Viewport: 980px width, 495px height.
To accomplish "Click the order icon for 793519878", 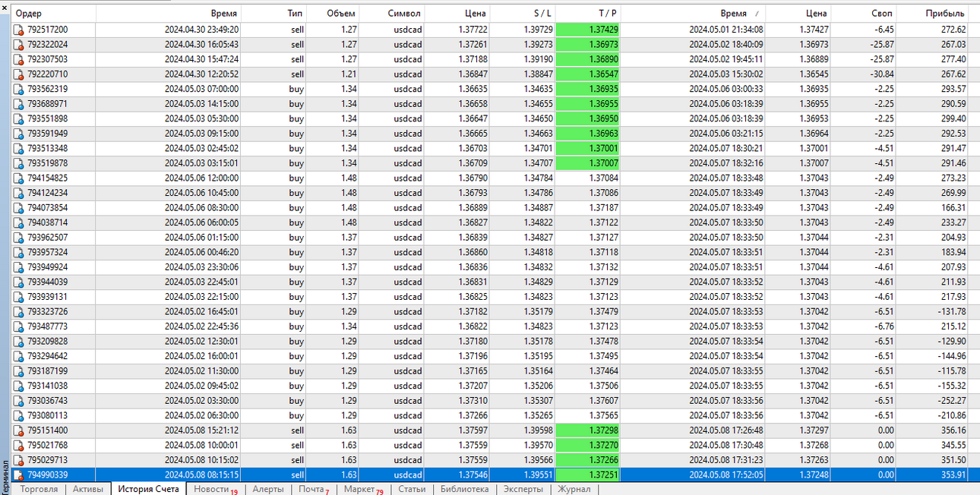I will (18, 163).
